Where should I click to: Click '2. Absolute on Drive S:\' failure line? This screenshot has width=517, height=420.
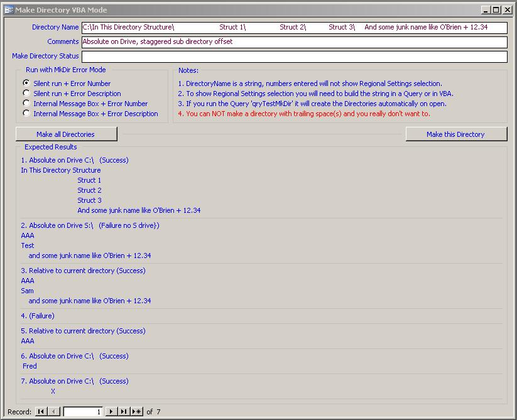pos(90,225)
